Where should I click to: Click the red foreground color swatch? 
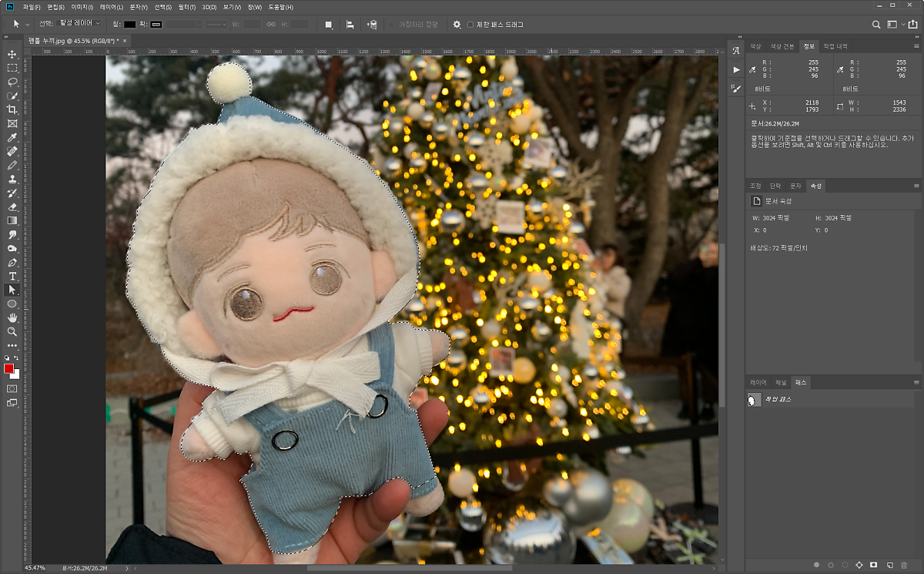tap(9, 369)
